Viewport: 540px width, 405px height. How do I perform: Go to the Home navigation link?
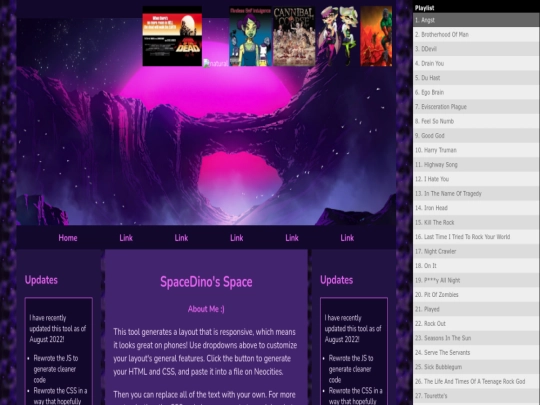click(68, 238)
